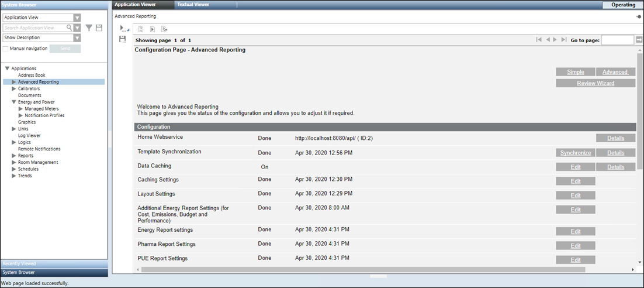Select the Application Viewer tab
Screen dimensions: 644x288
click(135, 5)
